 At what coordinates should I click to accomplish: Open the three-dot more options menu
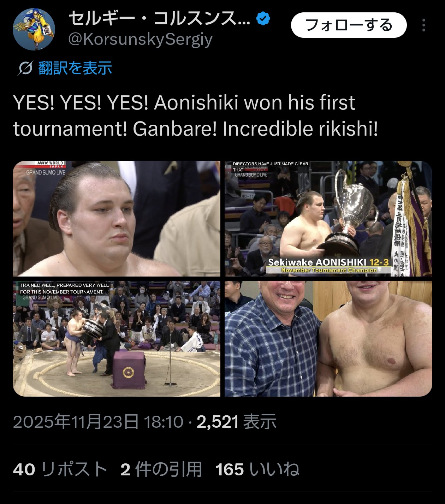point(423,25)
